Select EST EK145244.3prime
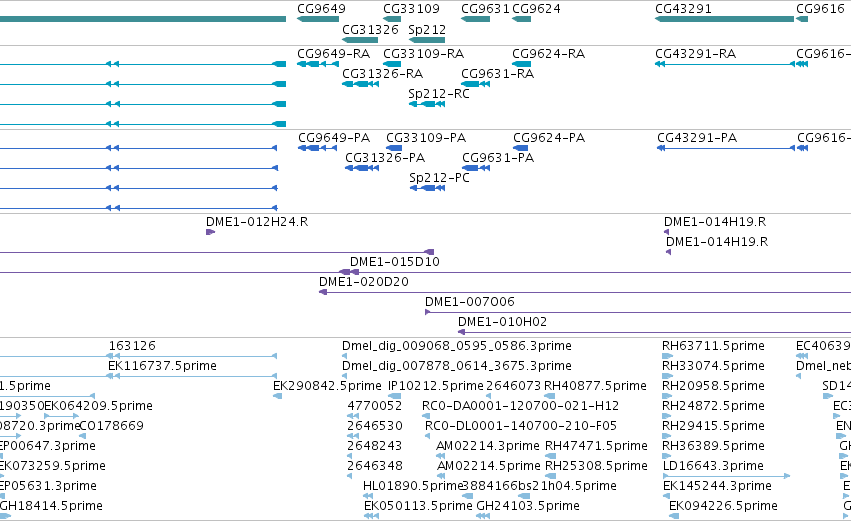Image resolution: width=851 pixels, height=521 pixels. click(717, 486)
